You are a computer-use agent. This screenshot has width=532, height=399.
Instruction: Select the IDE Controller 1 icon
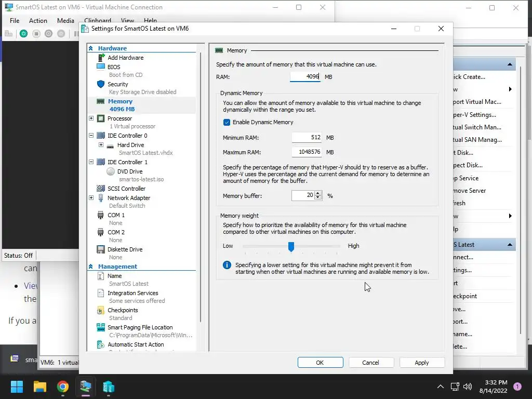click(x=101, y=162)
